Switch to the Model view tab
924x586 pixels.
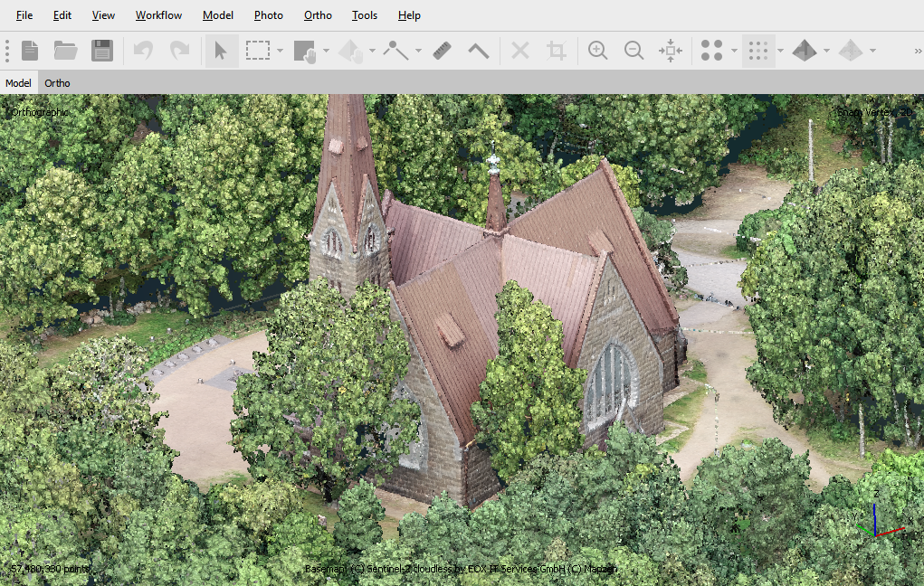pyautogui.click(x=18, y=83)
